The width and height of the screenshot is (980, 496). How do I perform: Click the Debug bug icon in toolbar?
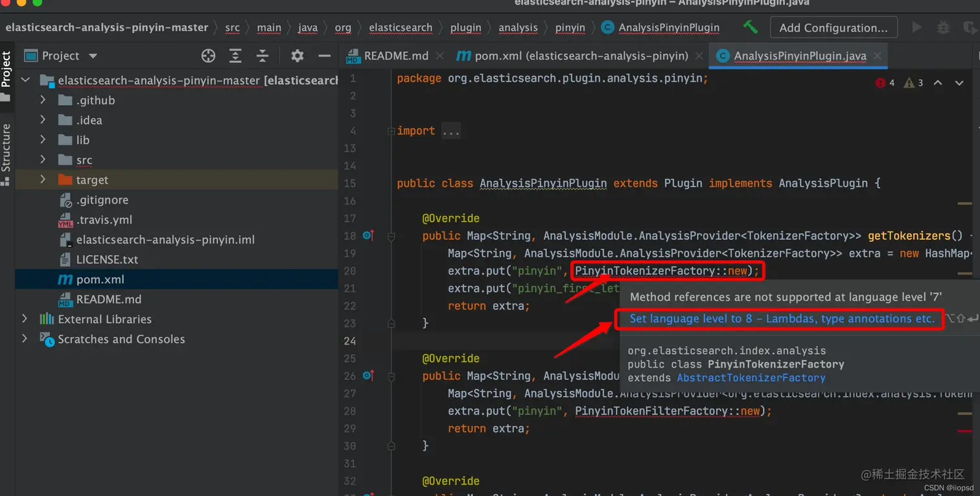pyautogui.click(x=943, y=27)
